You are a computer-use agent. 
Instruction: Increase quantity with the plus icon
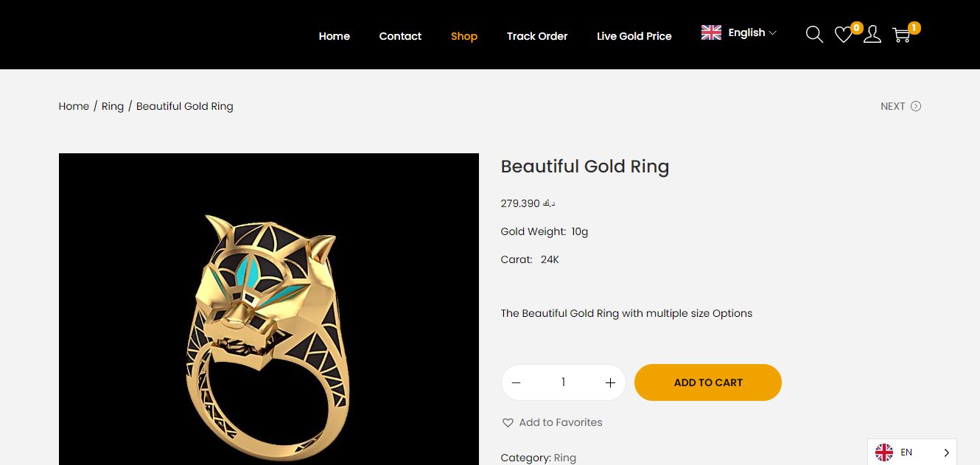coord(610,382)
